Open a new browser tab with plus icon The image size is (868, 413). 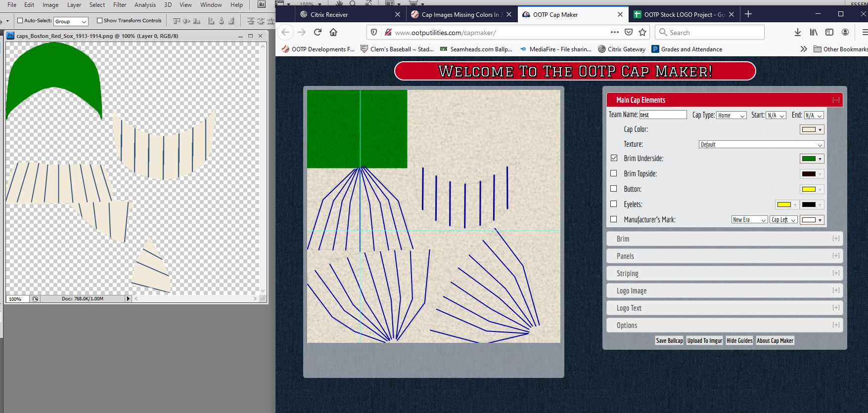coord(748,14)
